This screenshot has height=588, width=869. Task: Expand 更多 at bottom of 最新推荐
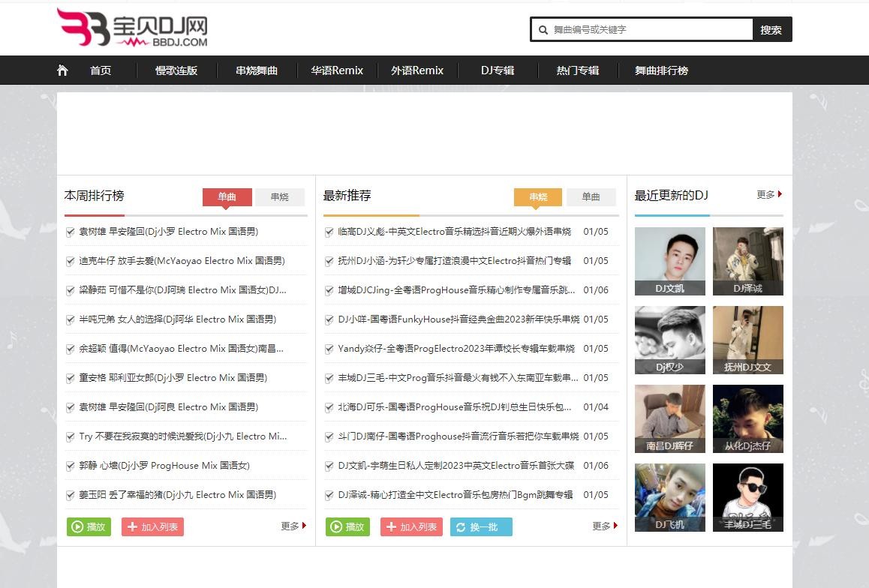(x=605, y=526)
